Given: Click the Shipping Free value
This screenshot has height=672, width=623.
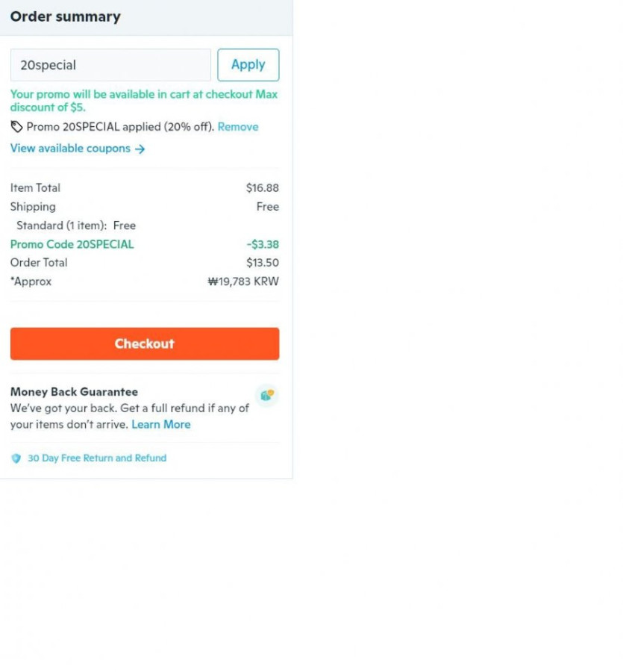Looking at the screenshot, I should click(268, 207).
